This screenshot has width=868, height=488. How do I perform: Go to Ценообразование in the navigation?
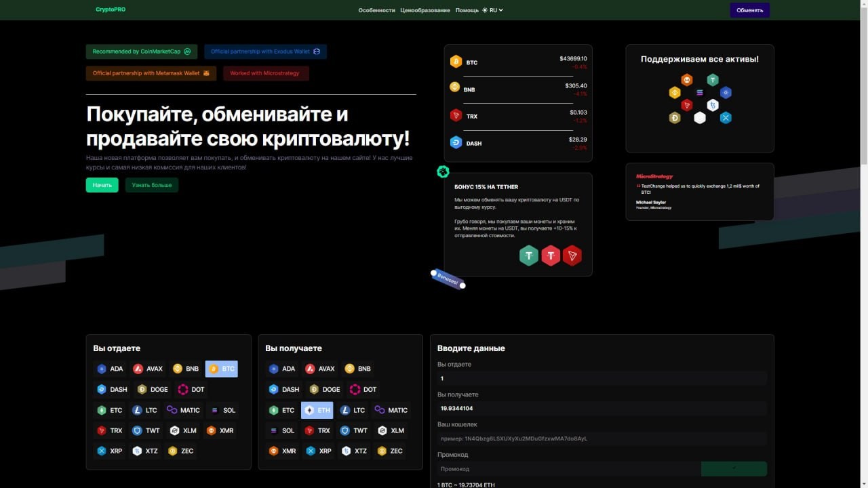click(425, 10)
